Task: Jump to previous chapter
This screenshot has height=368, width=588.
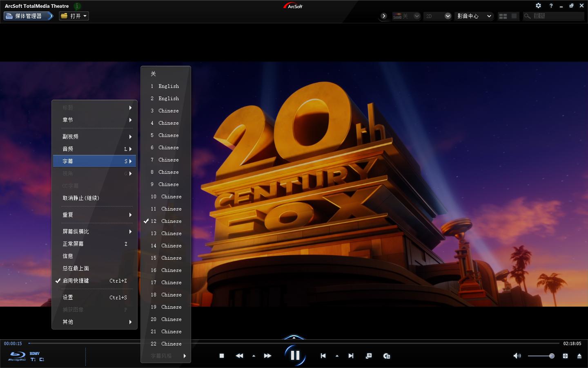Action: [x=323, y=356]
